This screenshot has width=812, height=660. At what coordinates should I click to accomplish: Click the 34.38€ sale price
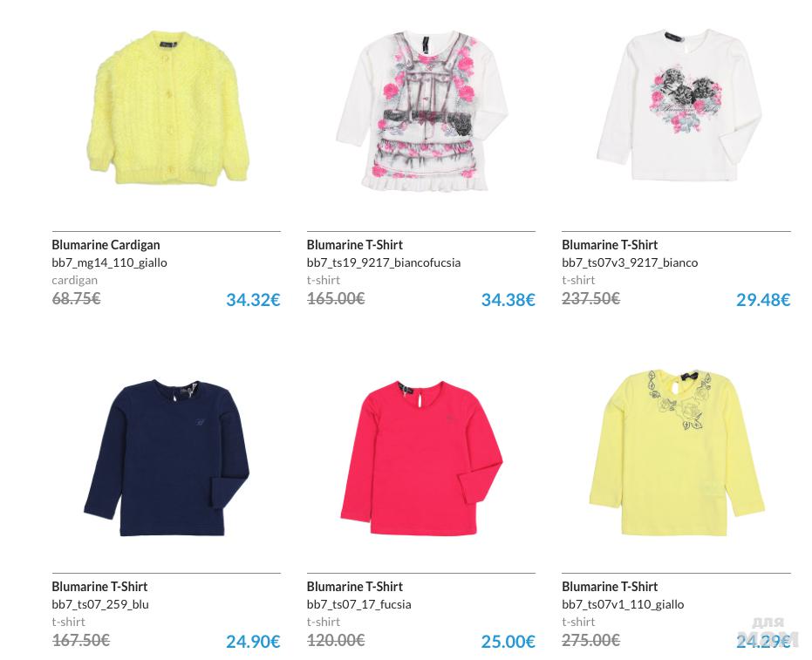pyautogui.click(x=508, y=300)
